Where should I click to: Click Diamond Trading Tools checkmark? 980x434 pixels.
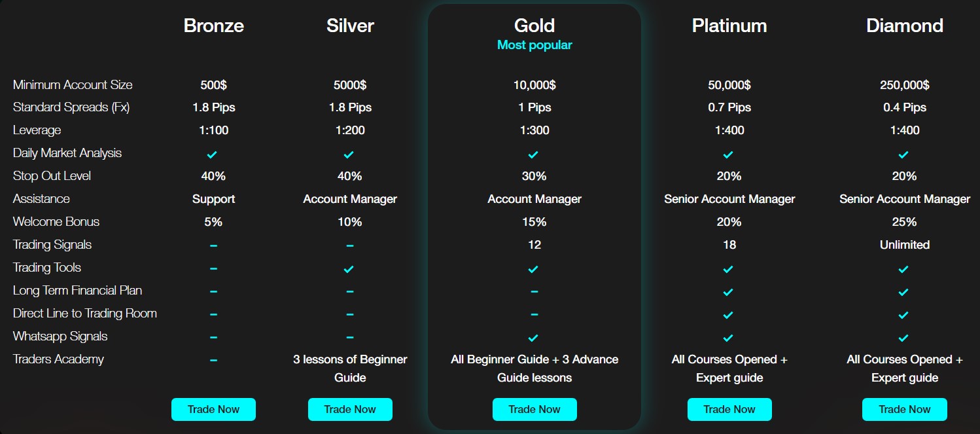pyautogui.click(x=903, y=269)
